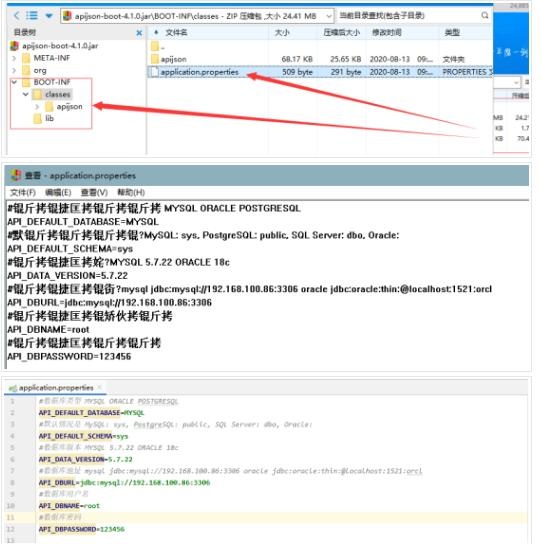Toggle the list view mode icon
Screen dimensions: 541x544
(x=32, y=16)
